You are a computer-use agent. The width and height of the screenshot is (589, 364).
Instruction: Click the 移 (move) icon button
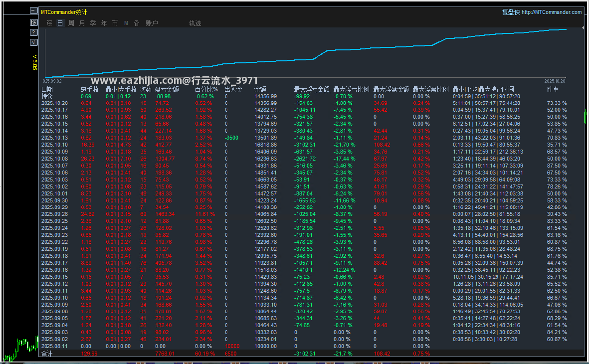pos(34,22)
